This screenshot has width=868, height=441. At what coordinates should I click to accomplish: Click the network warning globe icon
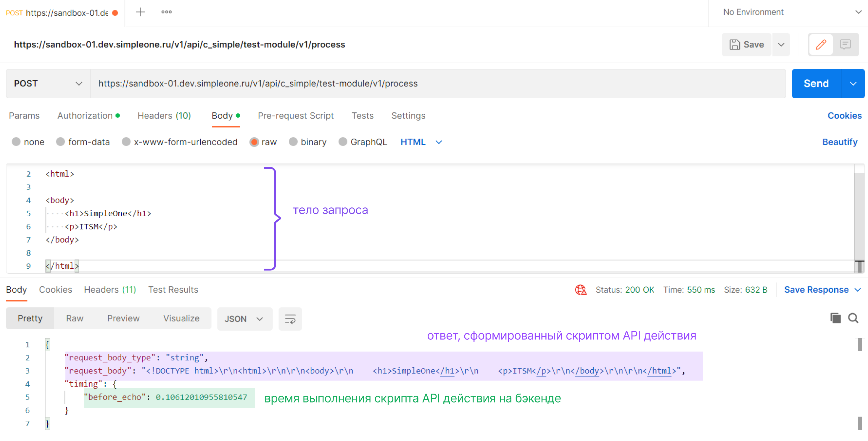581,290
